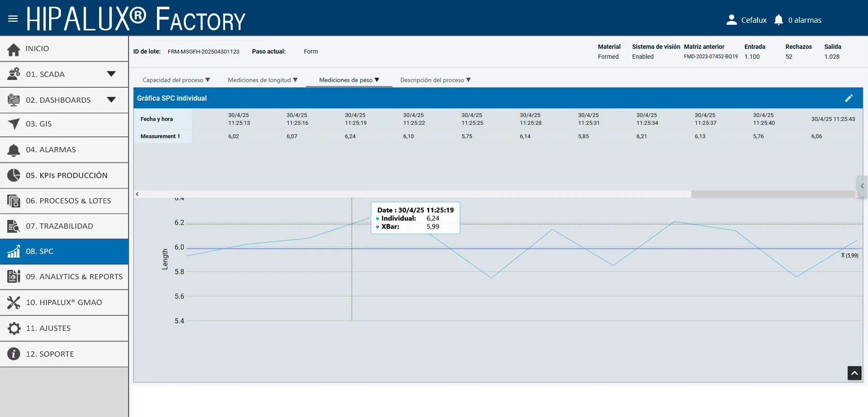Click the KPIs Producción pie chart icon
Image resolution: width=868 pixels, height=417 pixels.
(14, 175)
